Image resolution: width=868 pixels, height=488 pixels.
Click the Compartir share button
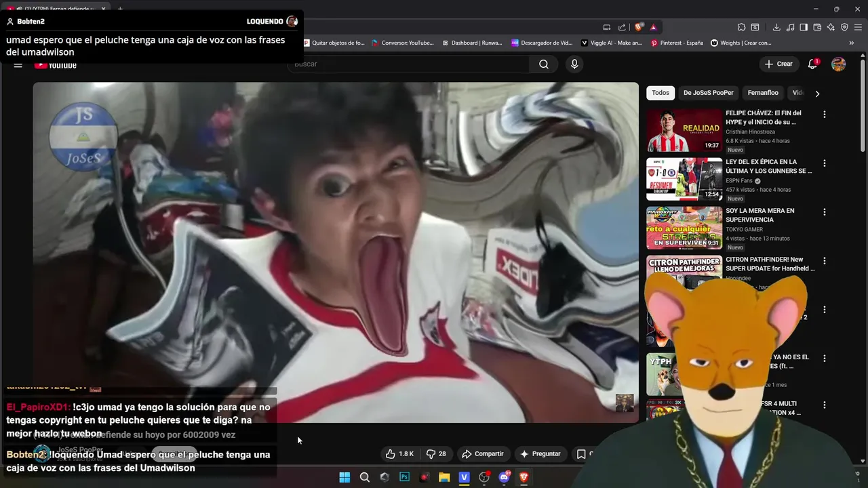482,454
